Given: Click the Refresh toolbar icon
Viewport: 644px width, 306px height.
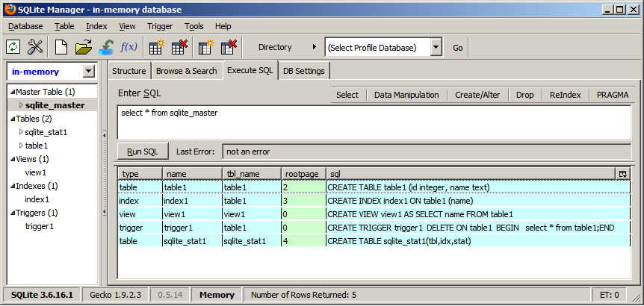Looking at the screenshot, I should pos(13,47).
